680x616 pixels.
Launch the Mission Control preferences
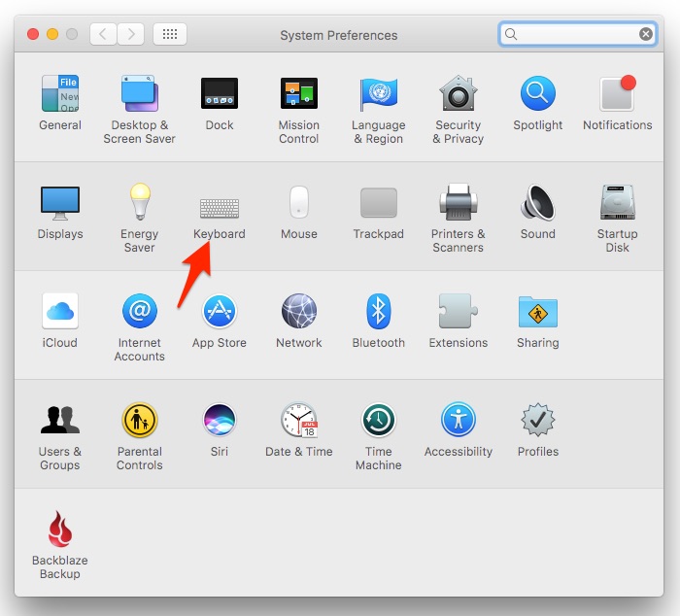[298, 94]
